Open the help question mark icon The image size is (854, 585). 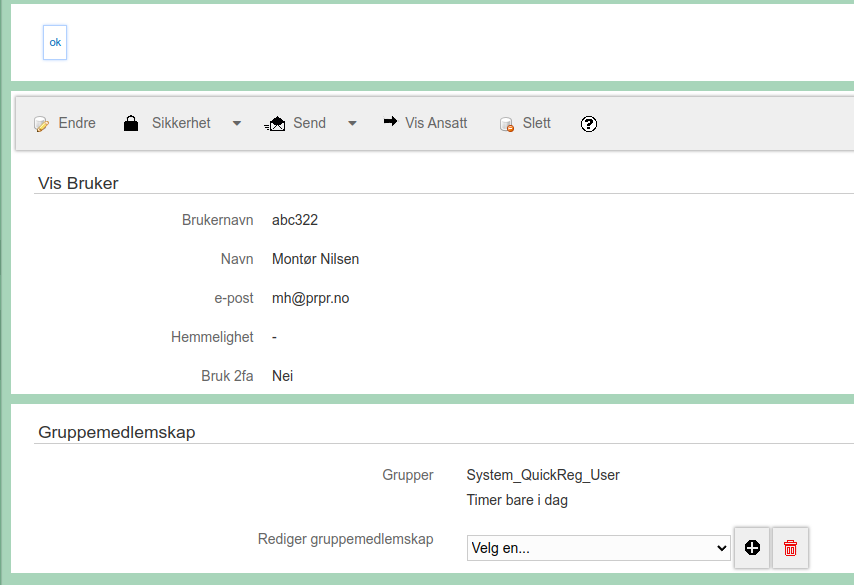[x=589, y=124]
